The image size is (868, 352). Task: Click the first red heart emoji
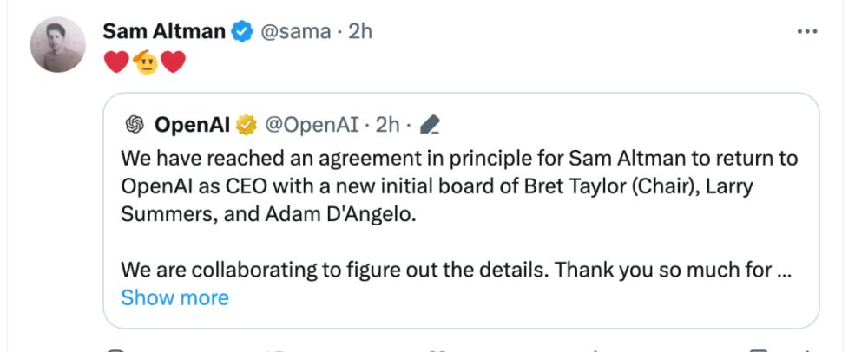[116, 62]
